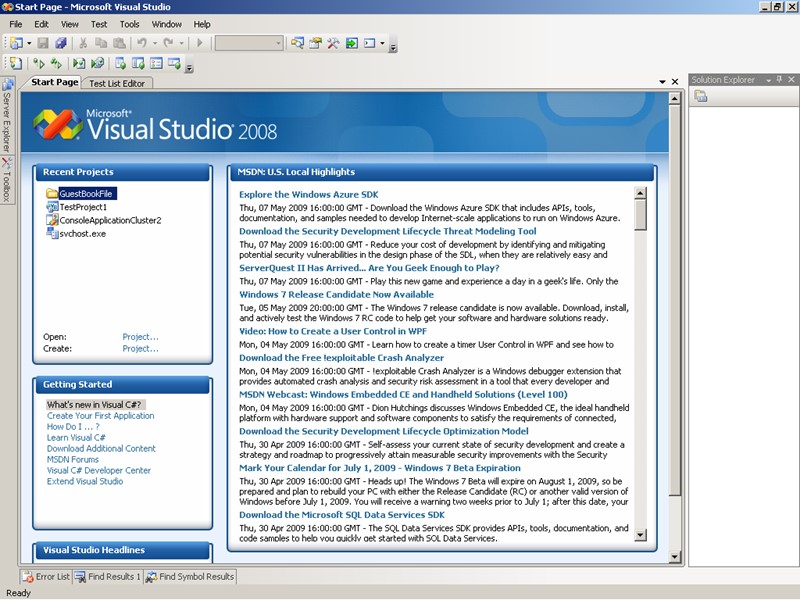Click the disabled Save icon

[43, 43]
